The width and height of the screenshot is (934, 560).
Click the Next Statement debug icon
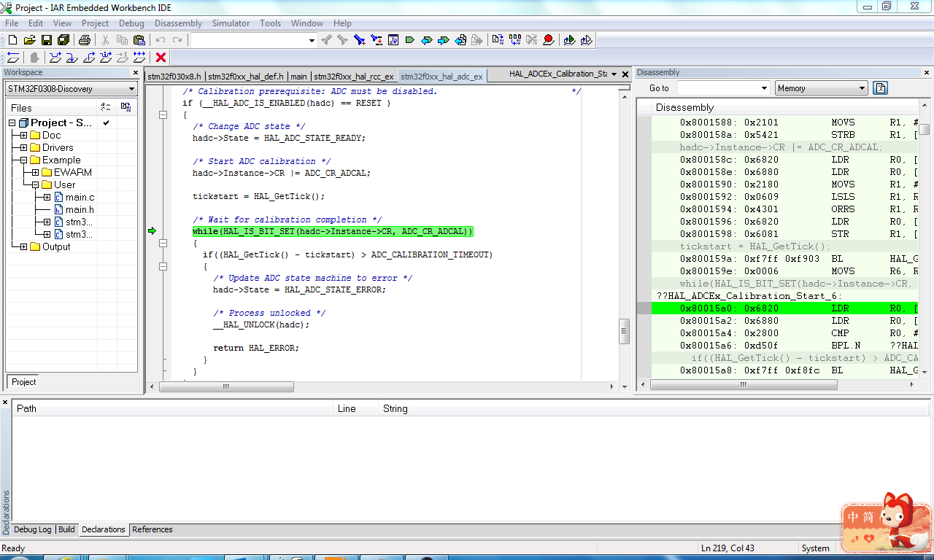coord(105,58)
